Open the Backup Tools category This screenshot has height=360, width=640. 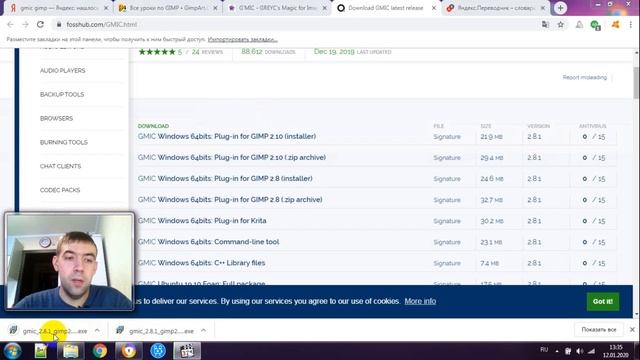pyautogui.click(x=62, y=94)
